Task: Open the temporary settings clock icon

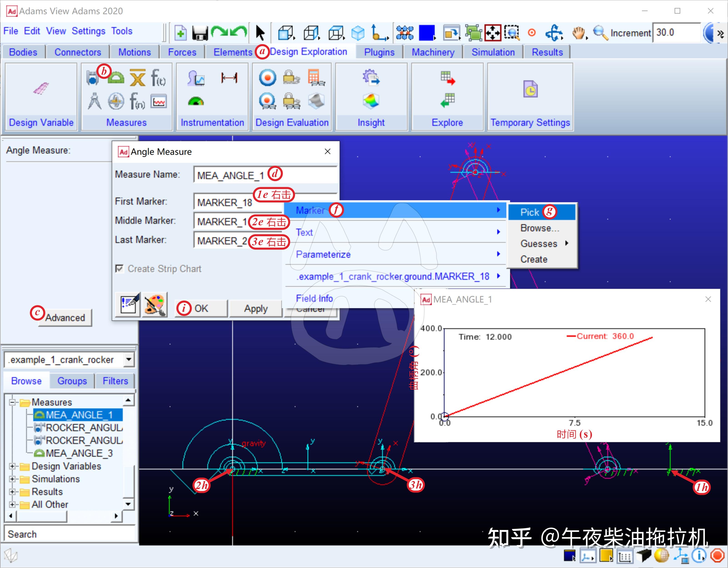Action: (x=530, y=89)
